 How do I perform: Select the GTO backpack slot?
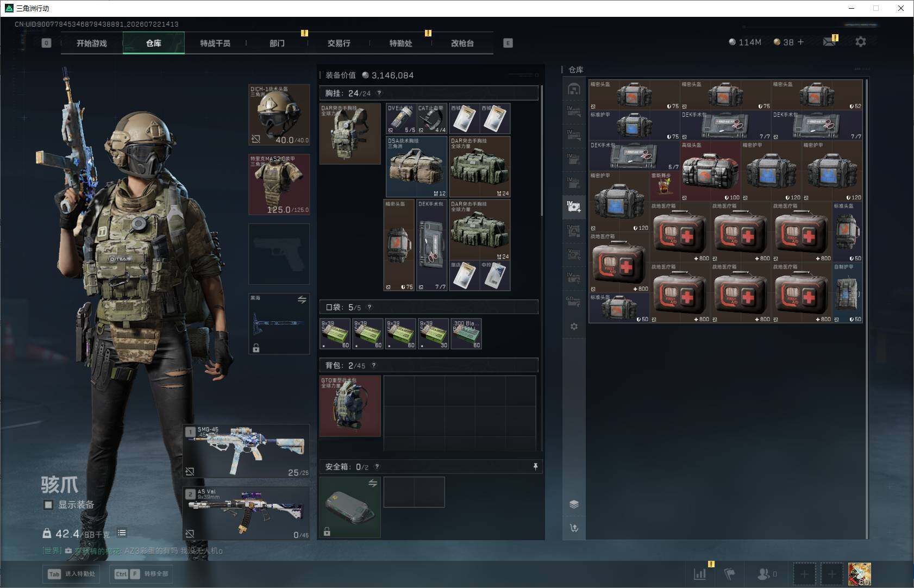tap(350, 406)
